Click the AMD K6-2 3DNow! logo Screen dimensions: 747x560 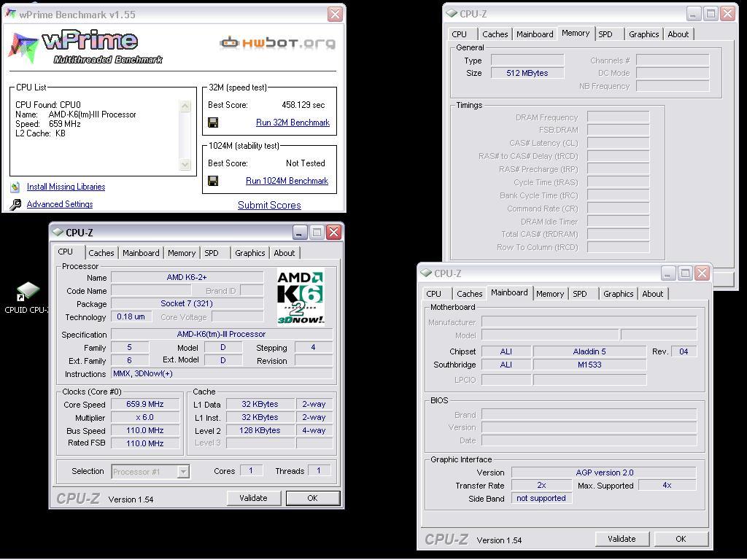pyautogui.click(x=301, y=297)
